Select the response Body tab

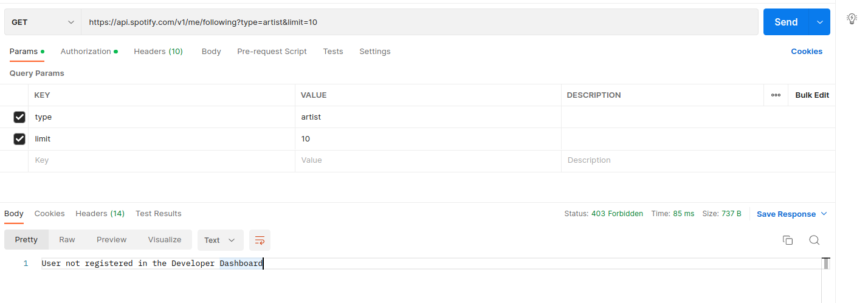coord(14,214)
